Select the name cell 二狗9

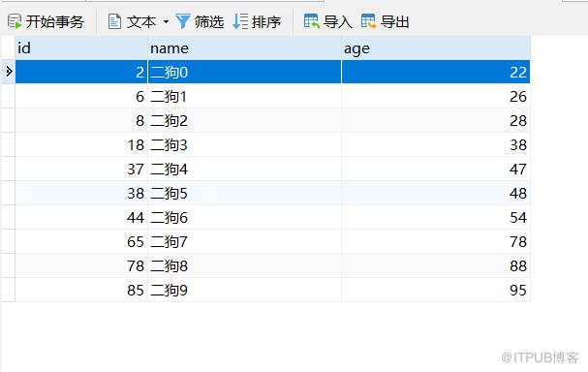click(245, 290)
